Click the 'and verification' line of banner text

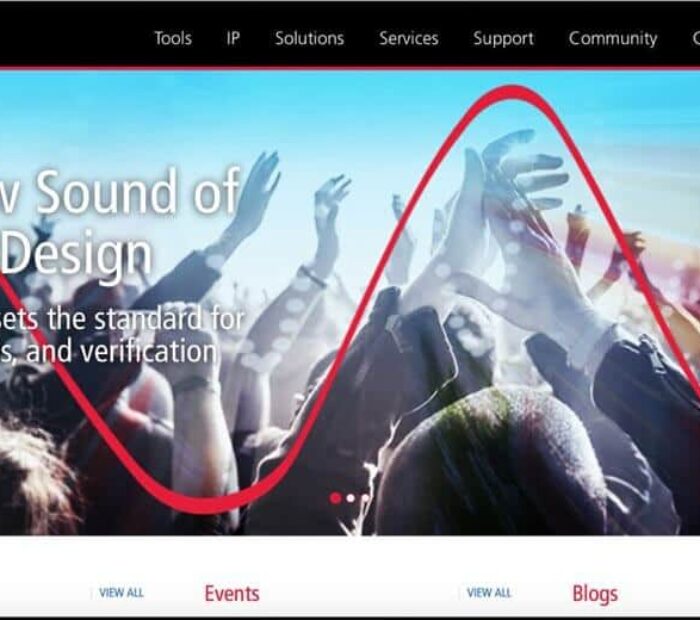[x=121, y=352]
